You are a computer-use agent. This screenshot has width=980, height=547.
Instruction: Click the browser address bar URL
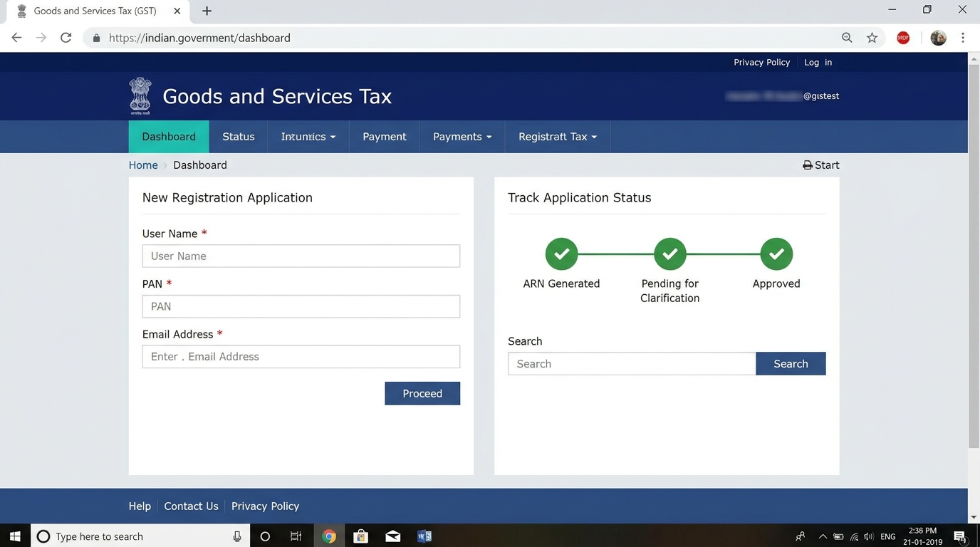199,38
